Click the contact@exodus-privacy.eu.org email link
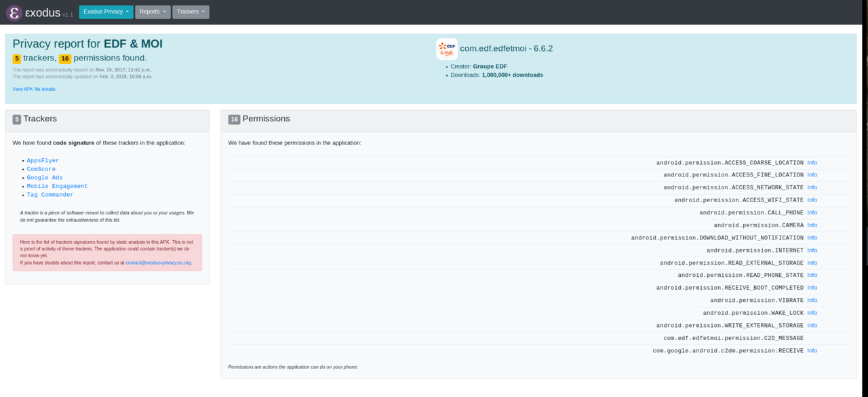Screen dimensions: 868x397 (158, 263)
